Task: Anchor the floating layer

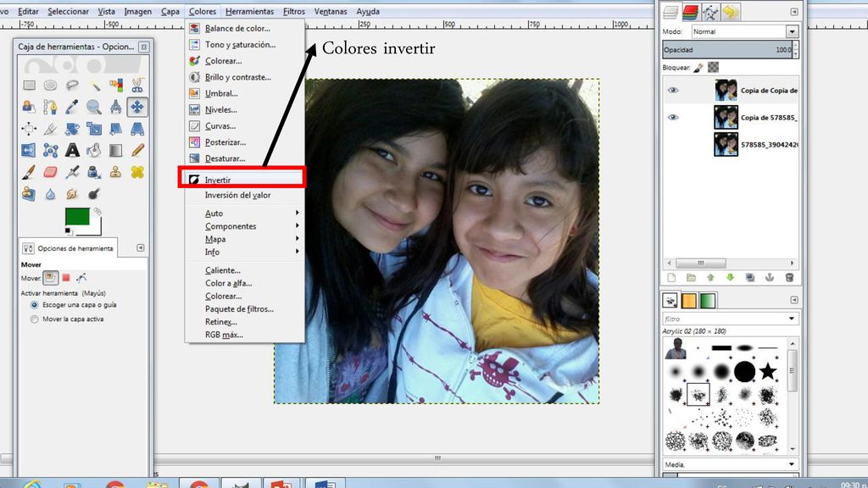Action: 770,278
